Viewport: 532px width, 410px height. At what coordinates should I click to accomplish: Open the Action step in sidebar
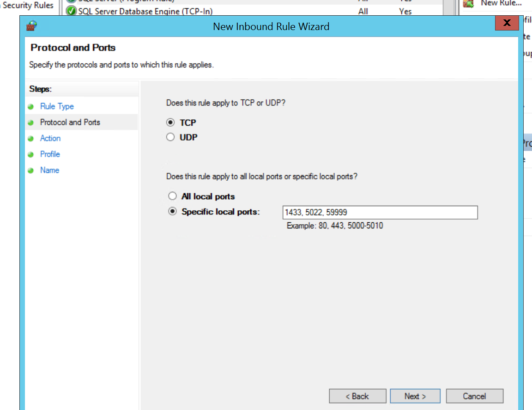coord(50,138)
